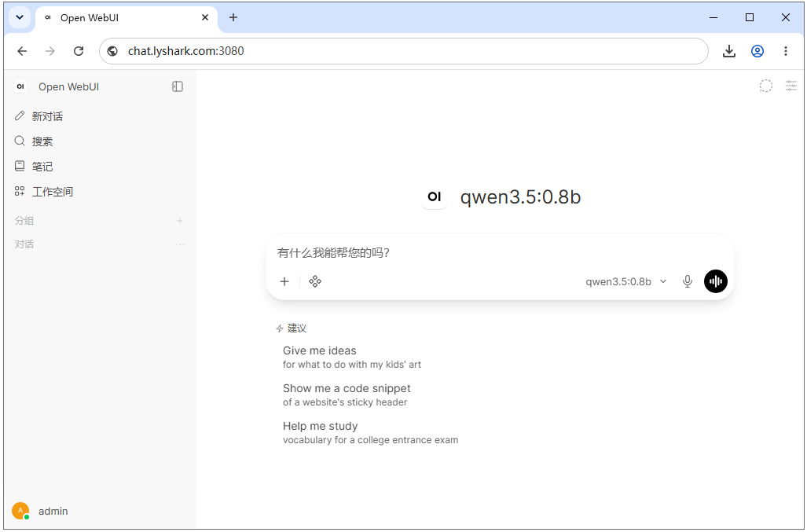
Task: Open browser downloads icon
Action: [728, 51]
